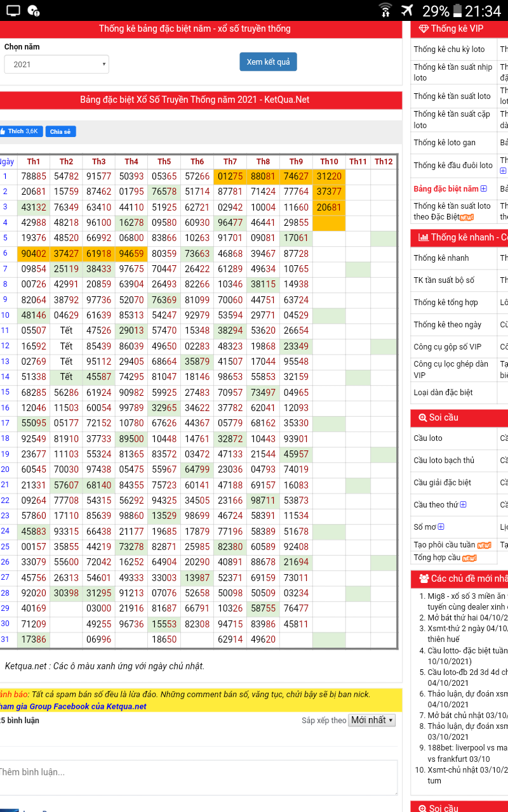The image size is (508, 812).
Task: Open the Cầu theo thứ link
Action: click(436, 505)
